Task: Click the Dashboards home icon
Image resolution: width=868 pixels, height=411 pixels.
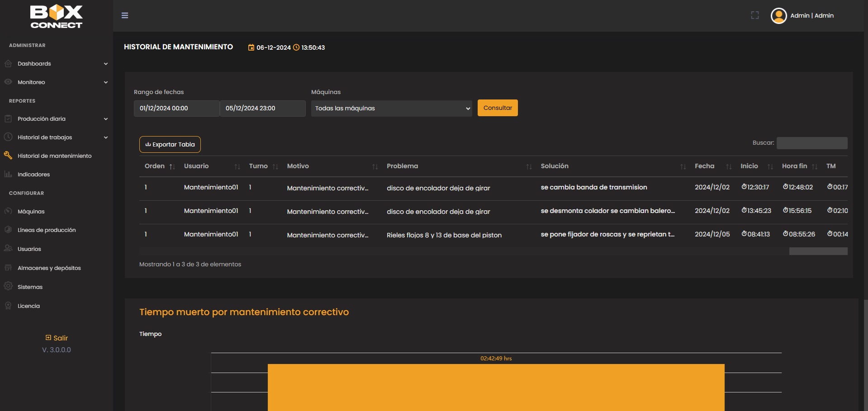Action: (x=8, y=64)
